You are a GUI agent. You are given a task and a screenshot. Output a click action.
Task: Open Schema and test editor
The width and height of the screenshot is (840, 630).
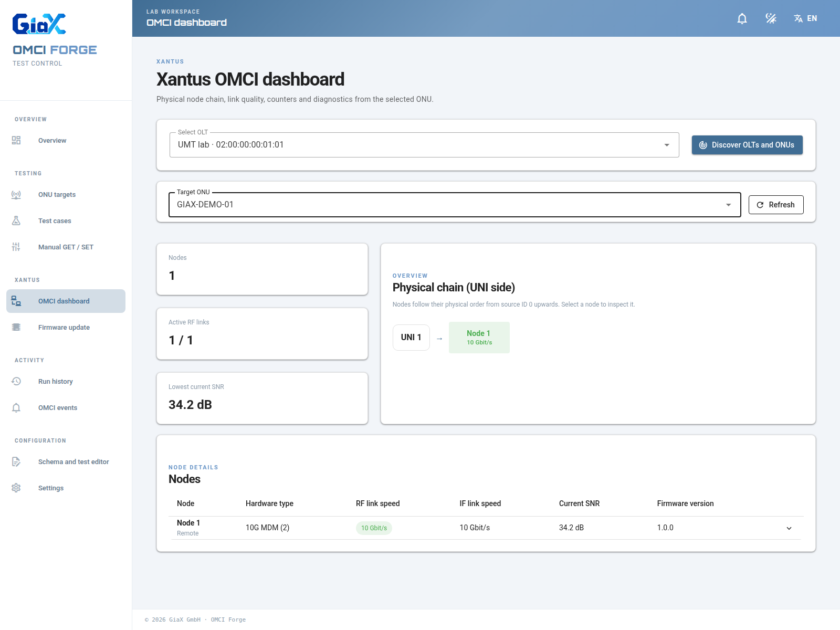(x=66, y=462)
